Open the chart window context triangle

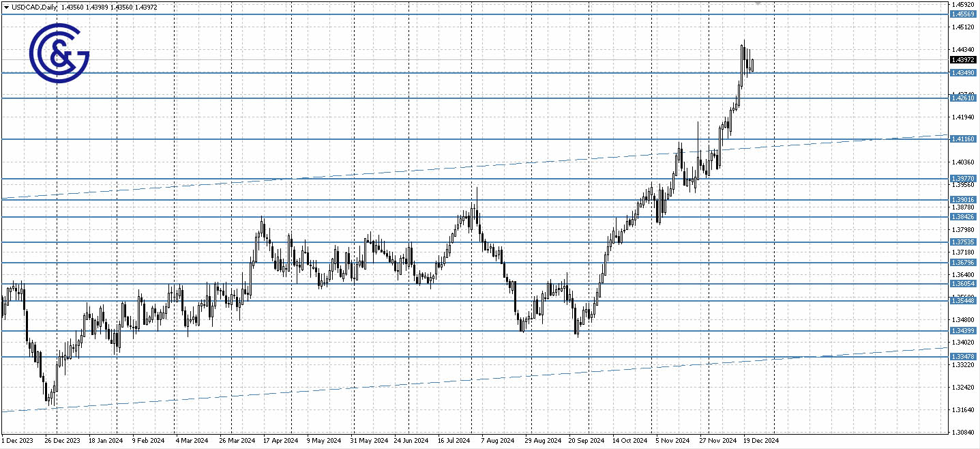pos(7,7)
